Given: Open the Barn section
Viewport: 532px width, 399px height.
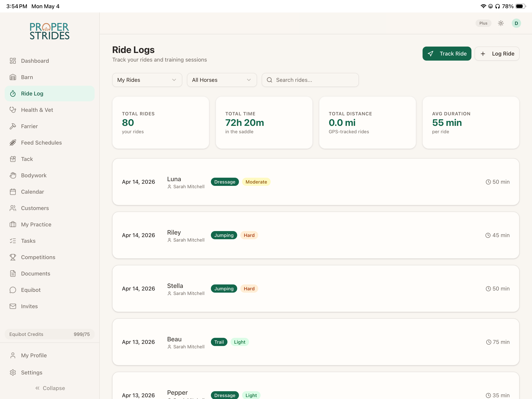Looking at the screenshot, I should (x=49, y=77).
